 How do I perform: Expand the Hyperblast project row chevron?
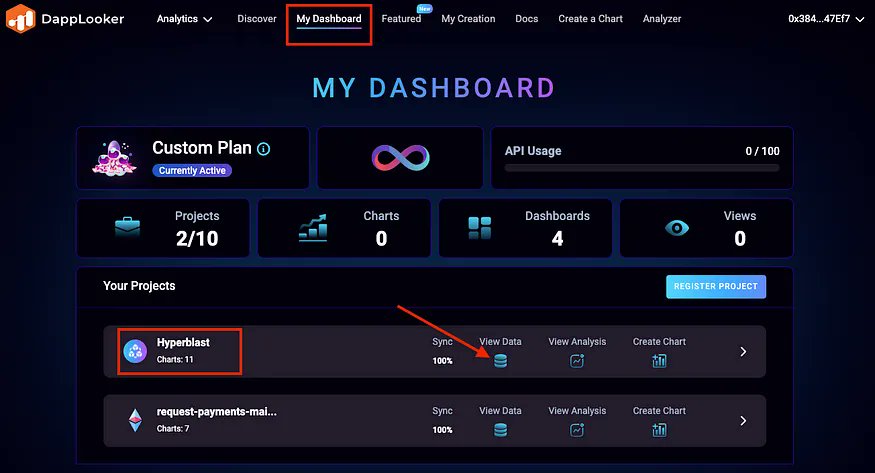tap(743, 351)
